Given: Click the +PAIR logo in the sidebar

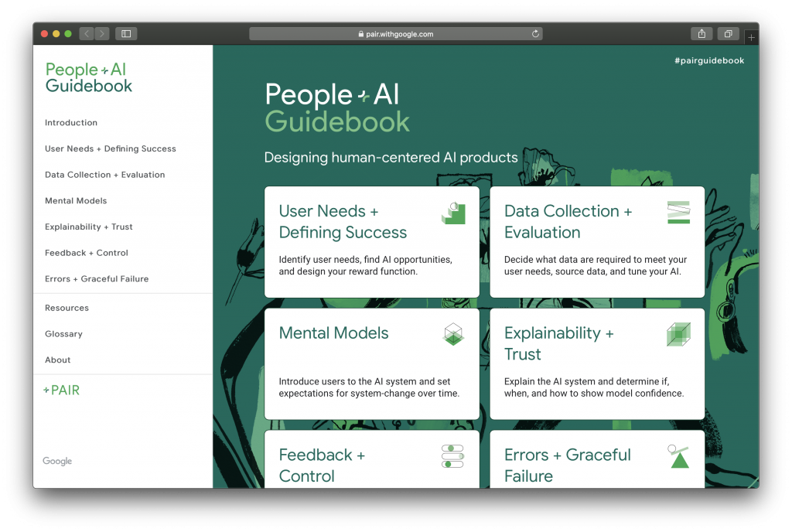Looking at the screenshot, I should pos(61,390).
